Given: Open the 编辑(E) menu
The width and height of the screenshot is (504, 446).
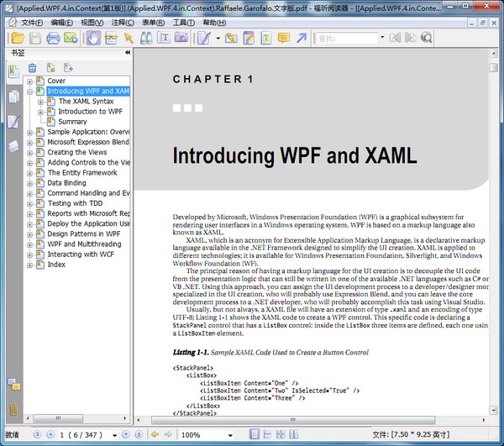Looking at the screenshot, I should 61,23.
